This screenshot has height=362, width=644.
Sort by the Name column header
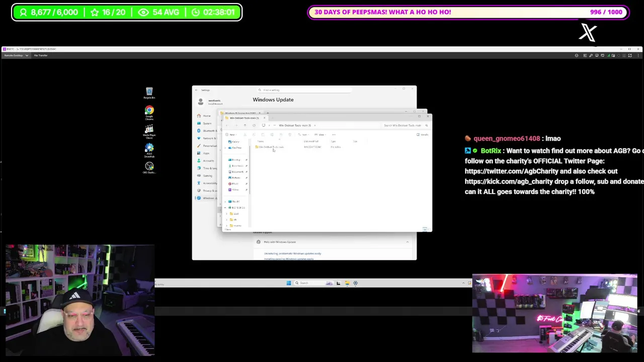point(260,141)
